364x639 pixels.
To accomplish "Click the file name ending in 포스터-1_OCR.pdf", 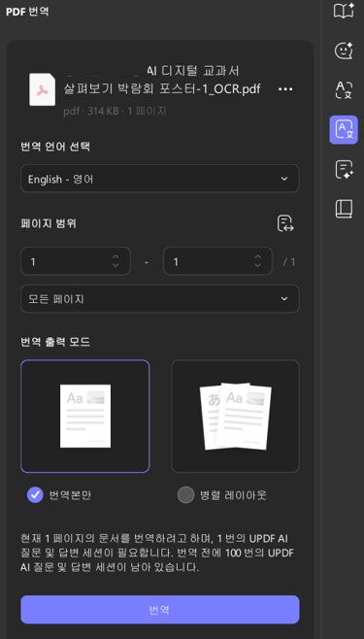I will pos(162,81).
